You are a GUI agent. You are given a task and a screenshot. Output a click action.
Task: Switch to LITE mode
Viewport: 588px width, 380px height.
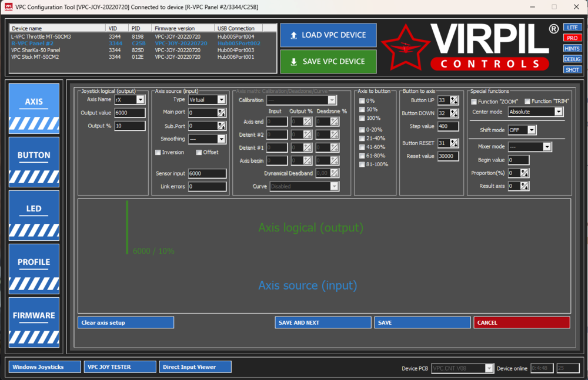point(572,28)
